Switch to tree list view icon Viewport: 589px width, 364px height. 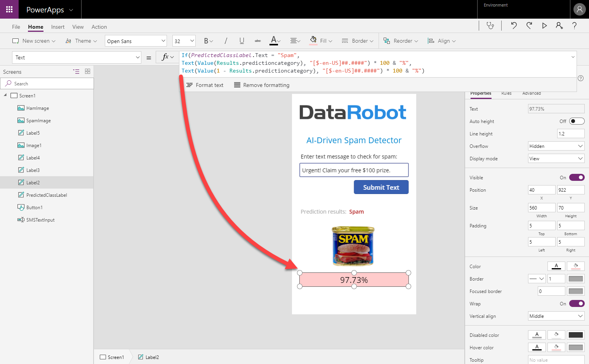[76, 71]
